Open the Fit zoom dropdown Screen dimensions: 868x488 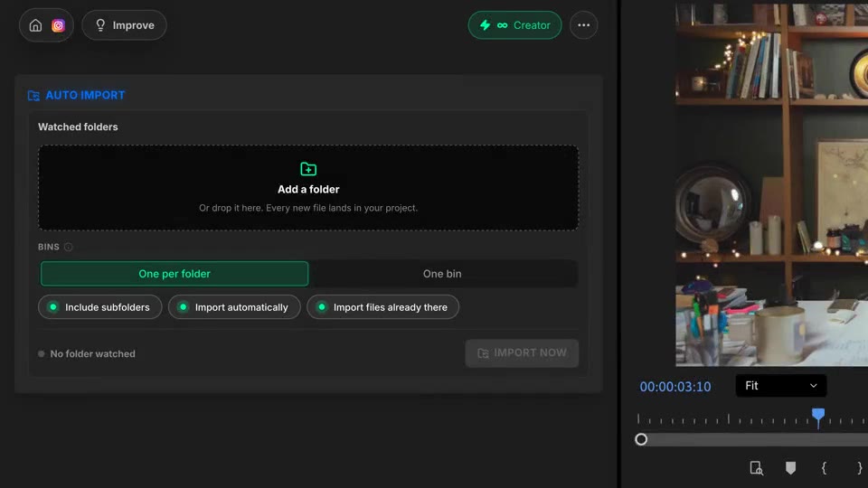point(781,386)
